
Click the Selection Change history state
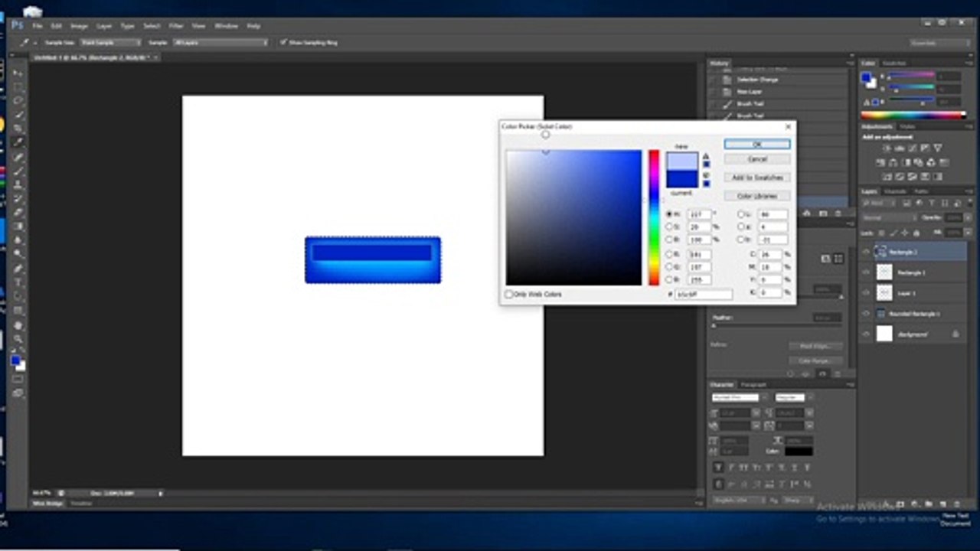point(757,80)
